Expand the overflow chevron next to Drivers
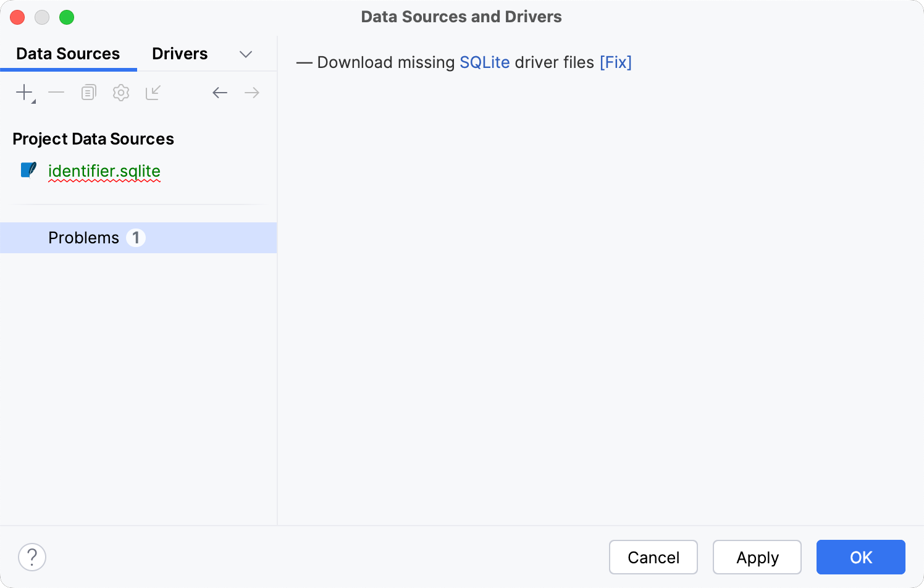The width and height of the screenshot is (924, 588). point(246,54)
